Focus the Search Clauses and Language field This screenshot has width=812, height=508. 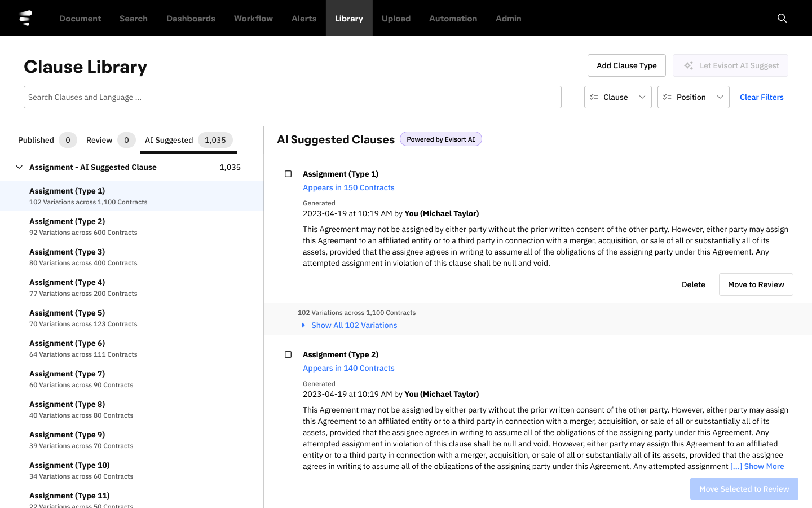(x=292, y=97)
